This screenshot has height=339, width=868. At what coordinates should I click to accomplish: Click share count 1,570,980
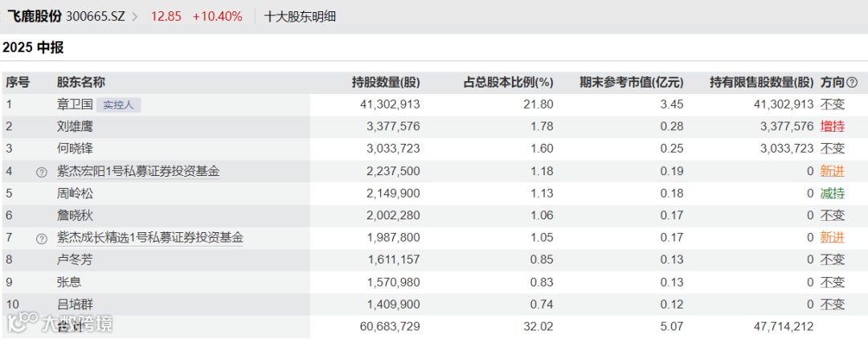point(393,282)
